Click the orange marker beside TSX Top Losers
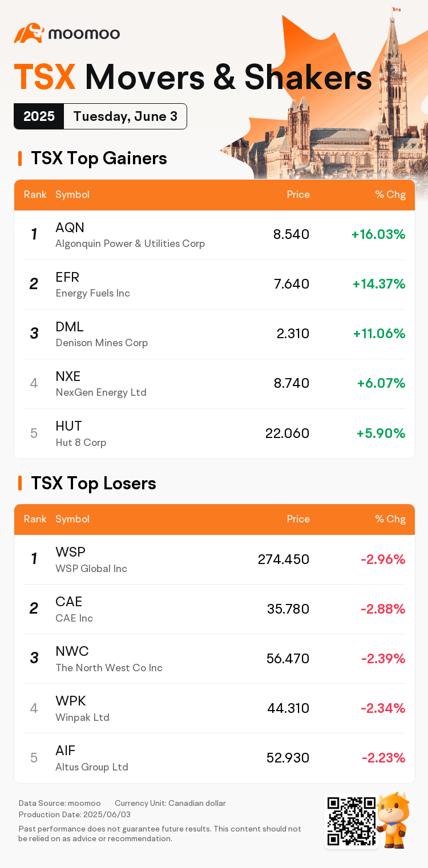The image size is (428, 868). 20,484
